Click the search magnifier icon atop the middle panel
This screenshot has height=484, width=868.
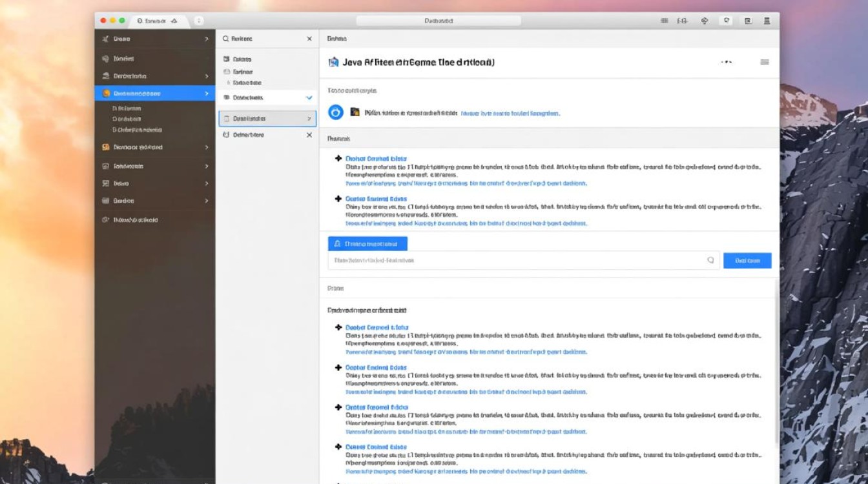(x=225, y=39)
